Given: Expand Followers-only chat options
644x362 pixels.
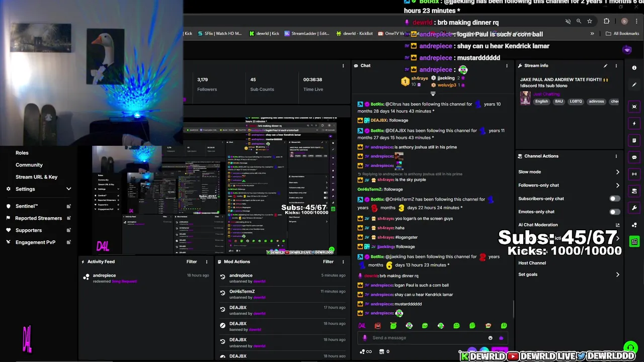Looking at the screenshot, I should click(617, 185).
